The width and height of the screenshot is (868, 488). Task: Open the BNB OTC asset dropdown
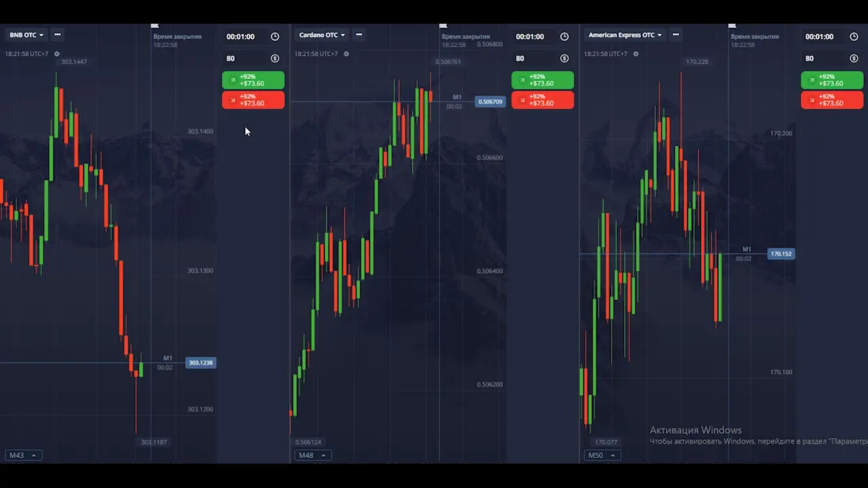click(x=26, y=35)
